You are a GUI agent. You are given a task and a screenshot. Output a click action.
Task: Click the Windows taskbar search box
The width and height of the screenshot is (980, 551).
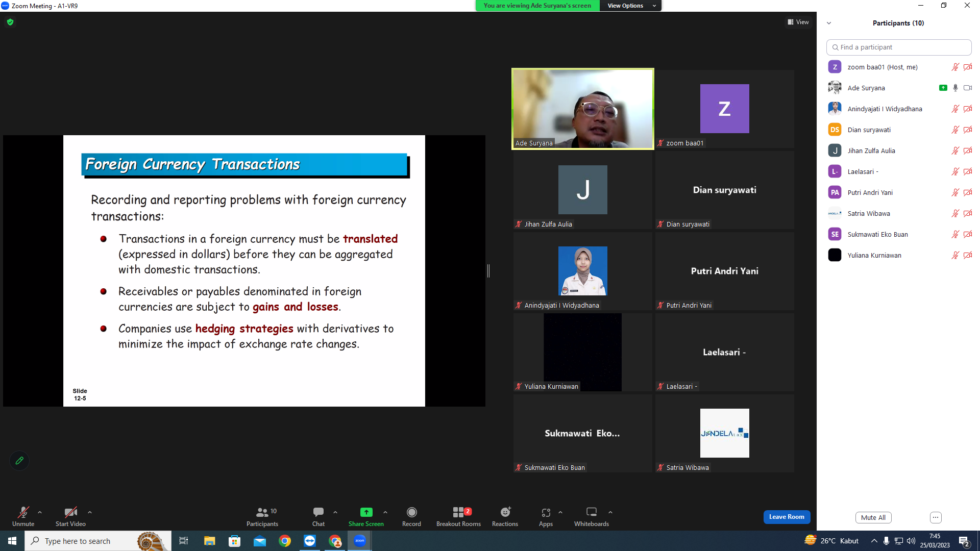98,541
